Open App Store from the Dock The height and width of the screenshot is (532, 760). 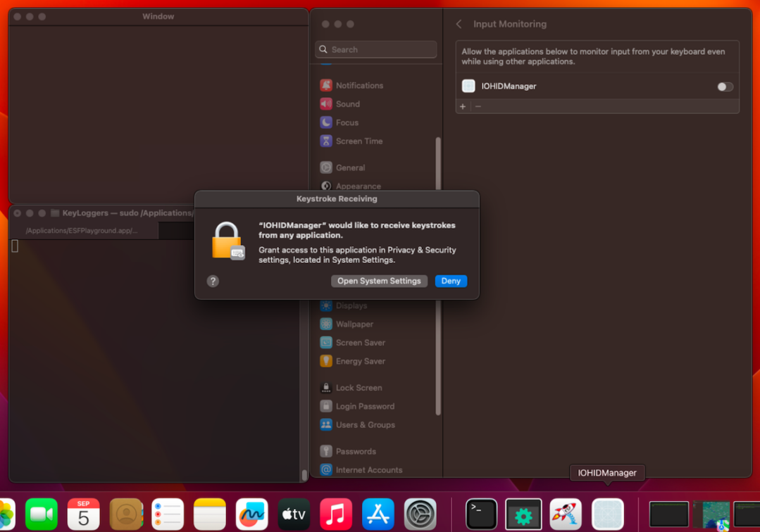coord(378,514)
